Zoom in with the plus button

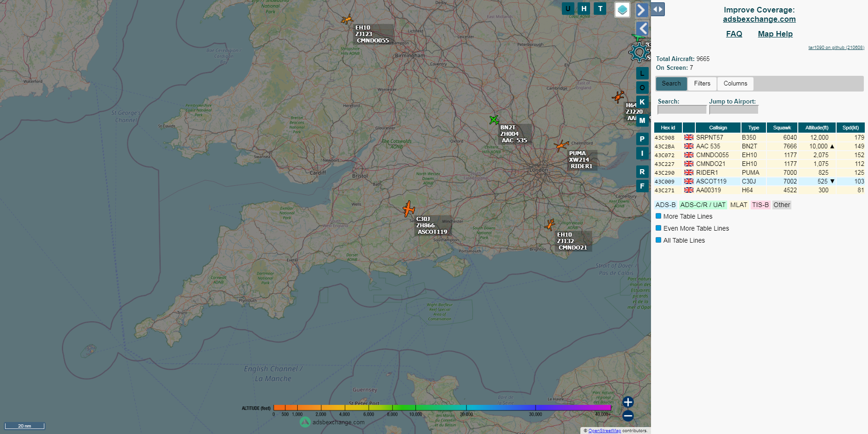[628, 402]
